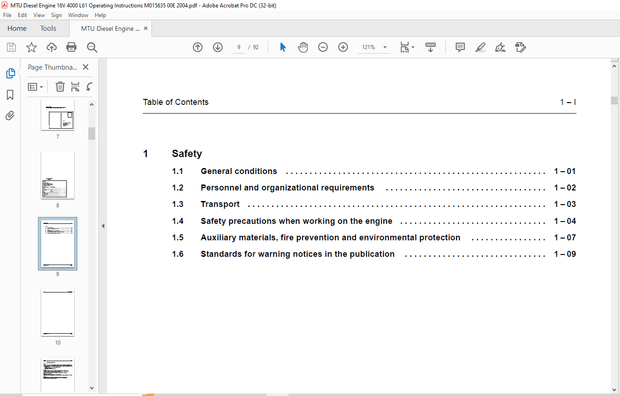Open the thumbnails panel options dropdown
This screenshot has height=396, width=620.
point(36,87)
